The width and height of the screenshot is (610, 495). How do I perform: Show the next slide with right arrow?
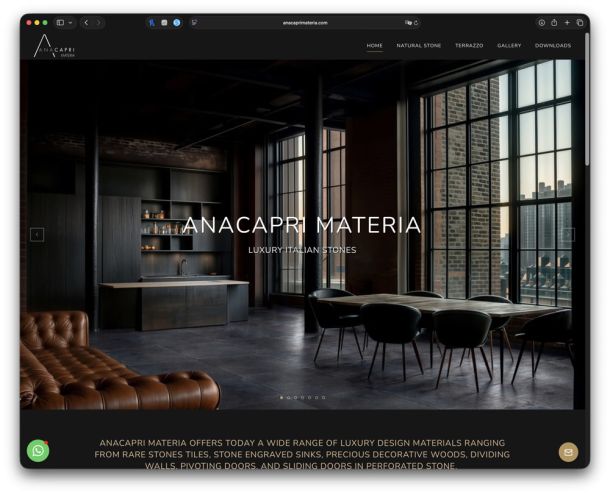(x=570, y=235)
